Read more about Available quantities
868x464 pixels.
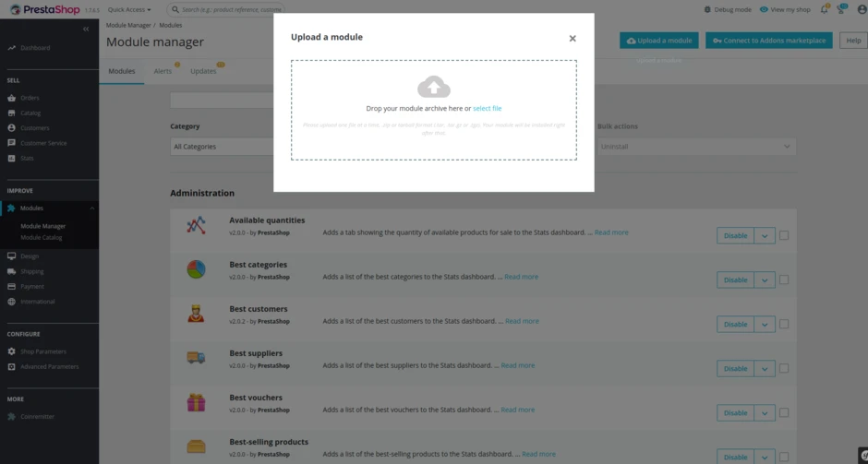(611, 232)
